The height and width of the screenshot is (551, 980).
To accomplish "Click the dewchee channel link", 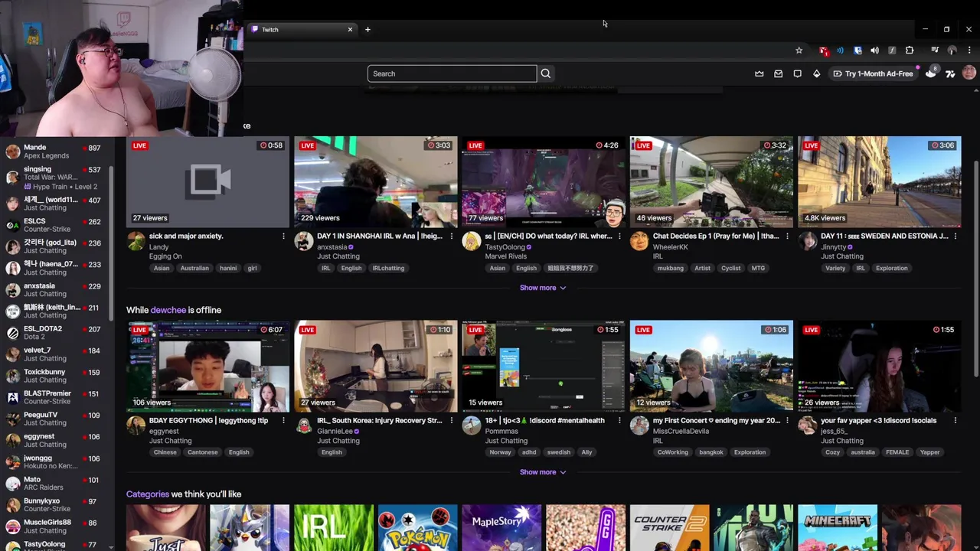I will pos(168,310).
